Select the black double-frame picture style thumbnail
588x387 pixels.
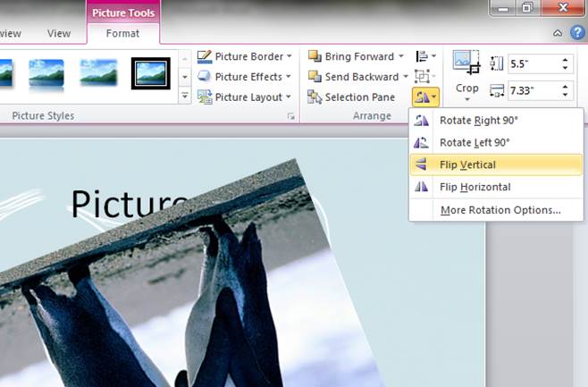(x=151, y=73)
